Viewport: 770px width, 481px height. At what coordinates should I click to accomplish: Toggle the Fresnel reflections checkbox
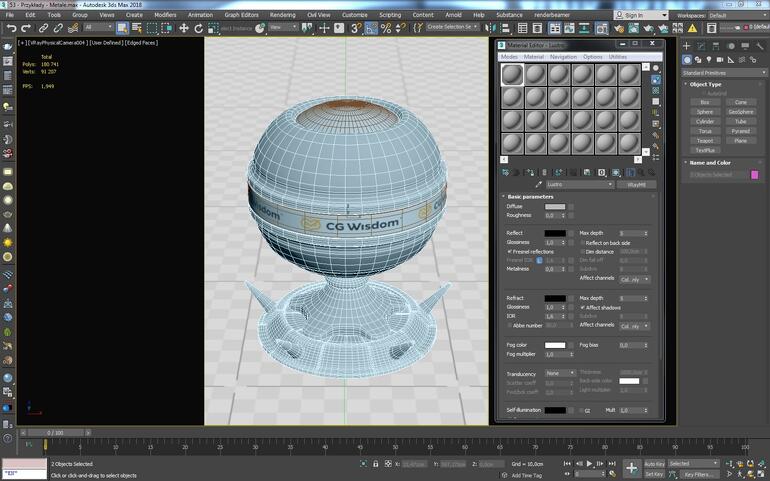[x=509, y=252]
